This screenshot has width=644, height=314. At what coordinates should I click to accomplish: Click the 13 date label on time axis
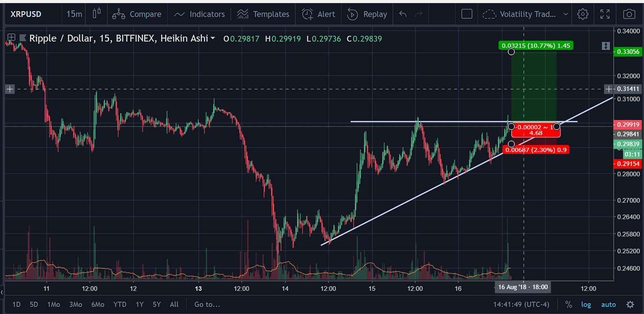199,288
